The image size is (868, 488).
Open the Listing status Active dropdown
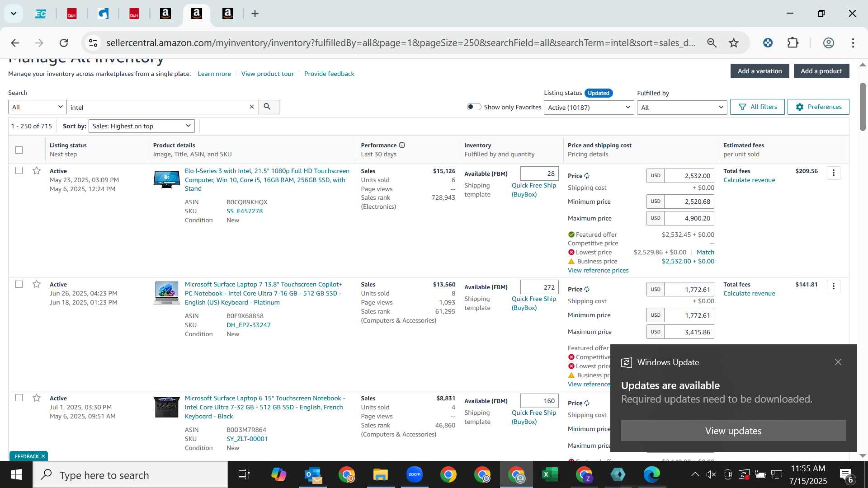[x=589, y=108]
